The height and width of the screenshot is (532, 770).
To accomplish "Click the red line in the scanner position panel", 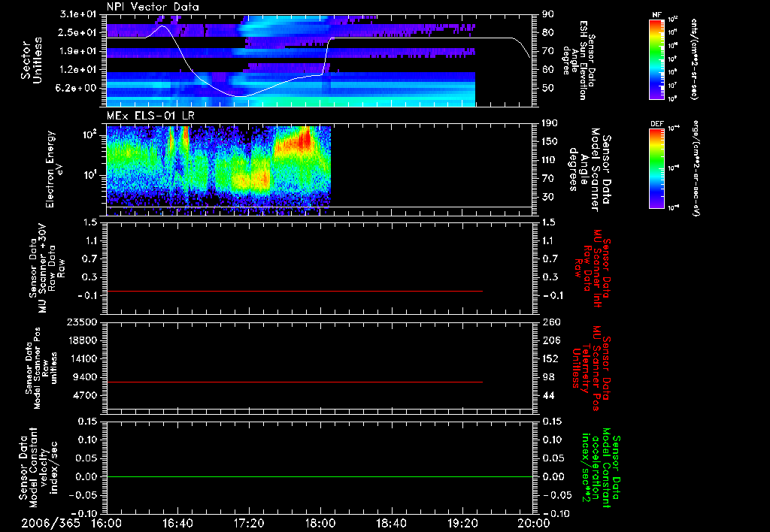I will [295, 382].
